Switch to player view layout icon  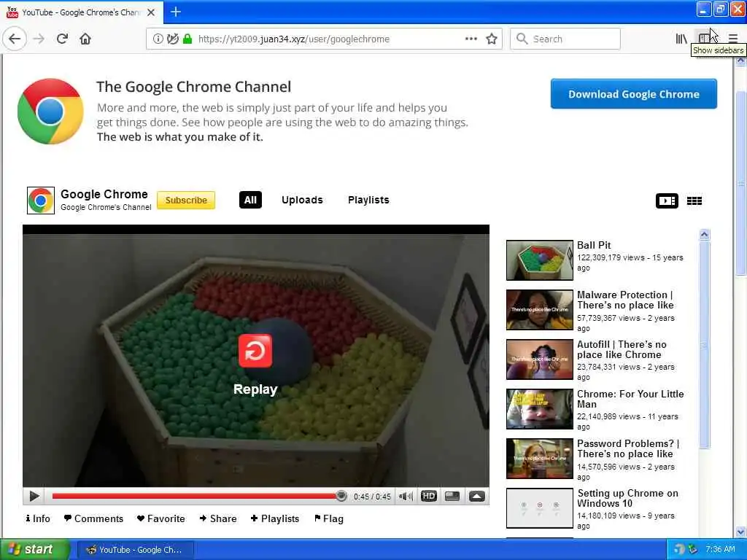click(667, 201)
